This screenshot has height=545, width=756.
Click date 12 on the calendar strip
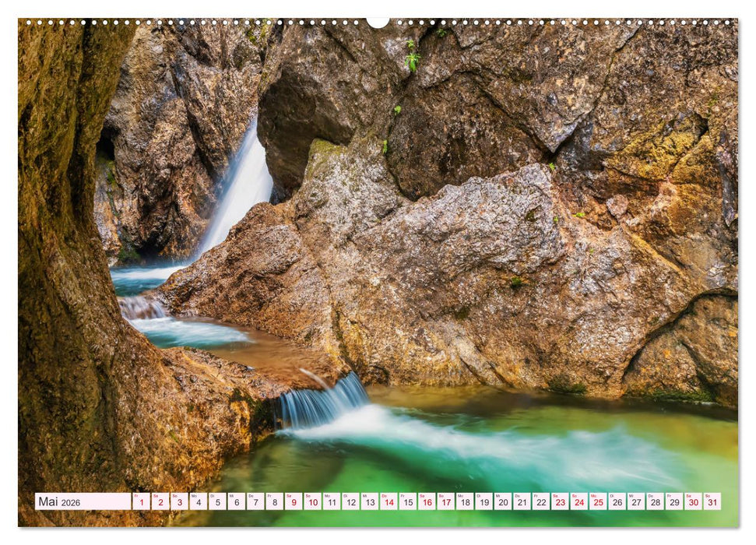point(350,502)
